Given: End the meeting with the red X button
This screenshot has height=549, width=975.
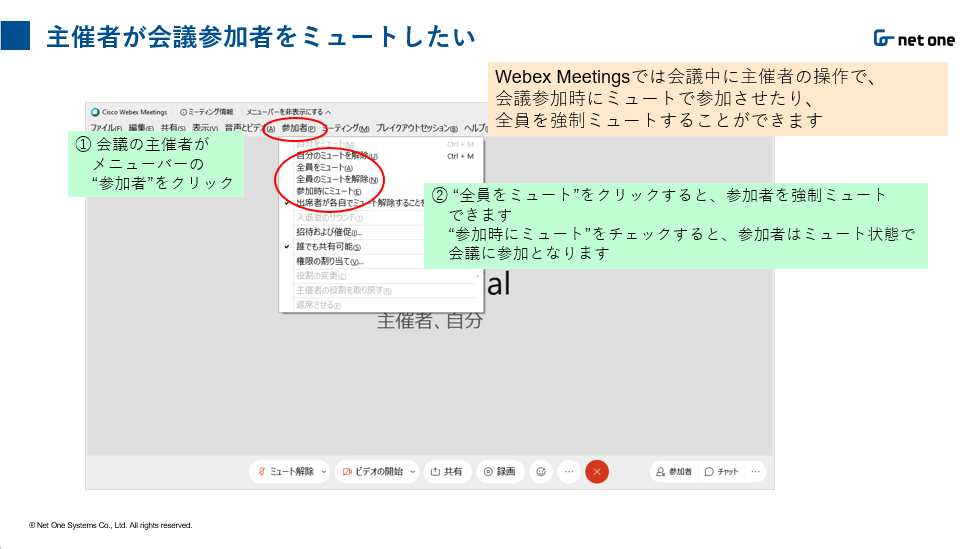Looking at the screenshot, I should [x=597, y=472].
